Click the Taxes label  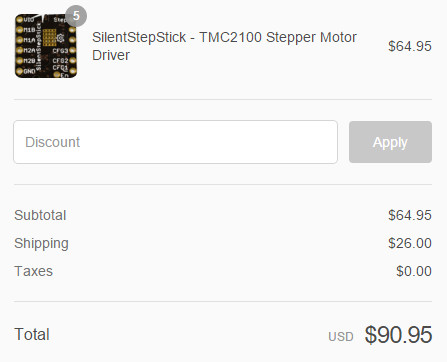pos(33,271)
